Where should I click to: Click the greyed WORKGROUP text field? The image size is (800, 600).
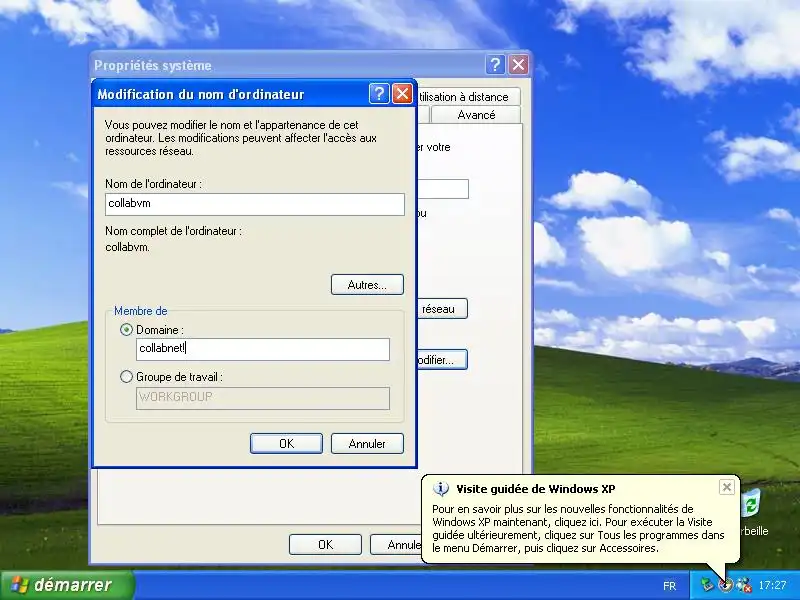pyautogui.click(x=263, y=398)
